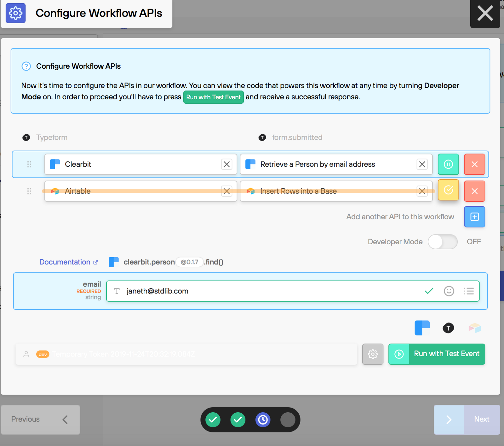This screenshot has width=504, height=446.
Task: Open the Airtable API selector
Action: pos(140,191)
